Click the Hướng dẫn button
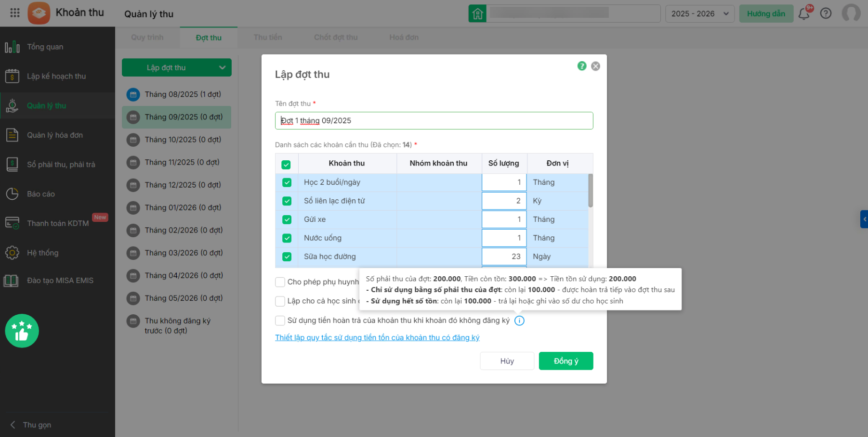Screen dimensions: 868x437 [766, 13]
